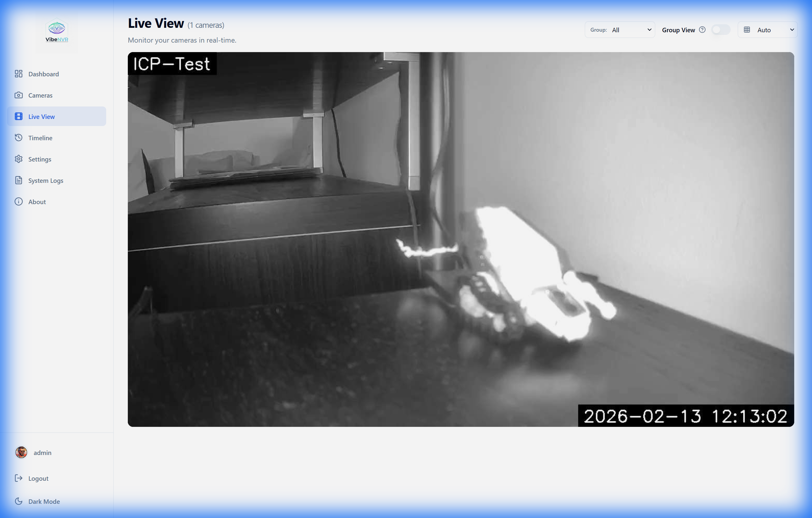812x518 pixels.
Task: Open the Timeline view
Action: click(40, 138)
